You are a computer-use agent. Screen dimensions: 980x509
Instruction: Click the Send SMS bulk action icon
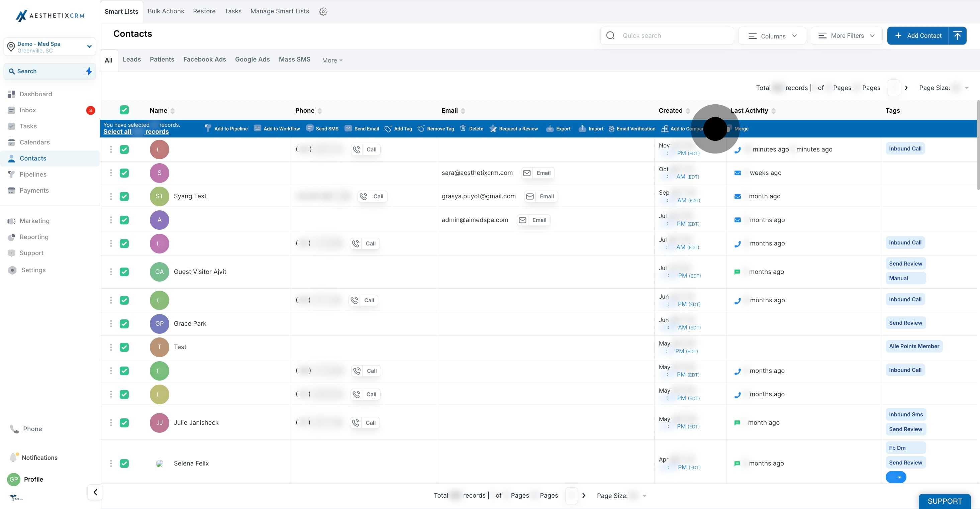[x=310, y=128]
